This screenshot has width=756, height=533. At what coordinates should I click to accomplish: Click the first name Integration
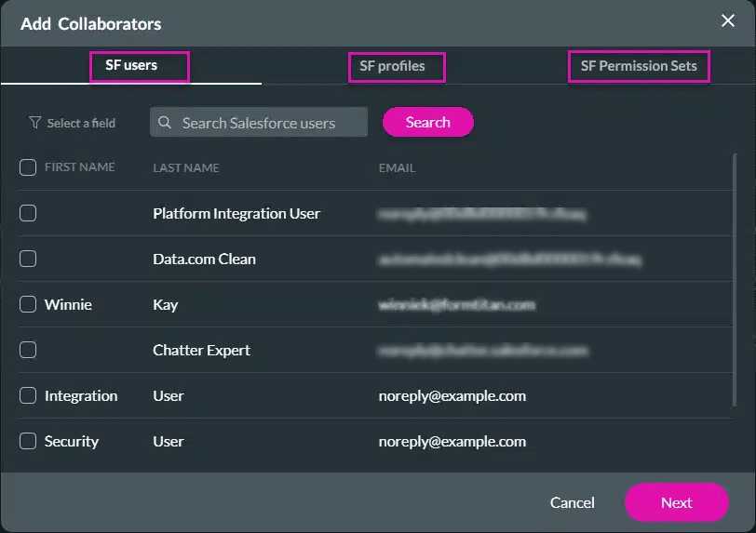81,396
